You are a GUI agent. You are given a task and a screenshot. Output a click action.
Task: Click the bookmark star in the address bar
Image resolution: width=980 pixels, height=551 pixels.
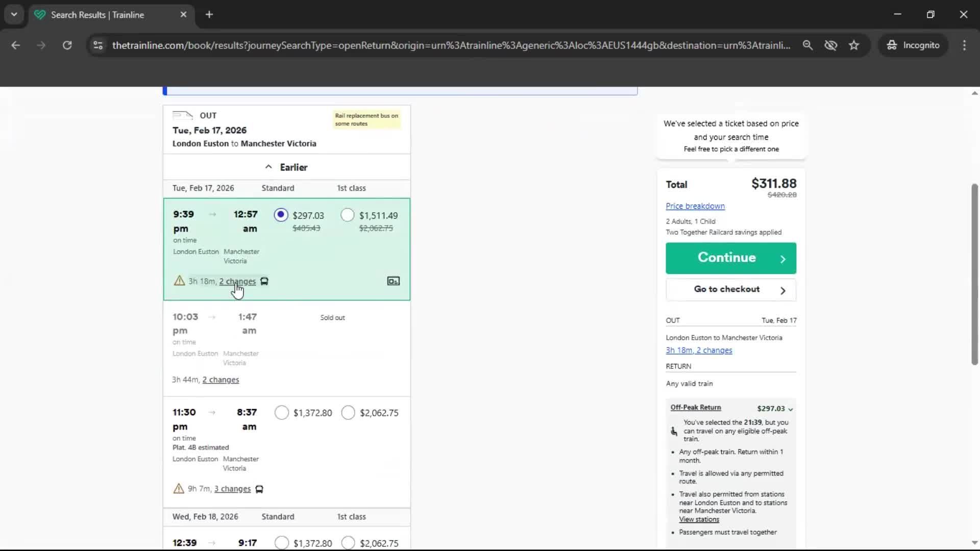tap(854, 45)
